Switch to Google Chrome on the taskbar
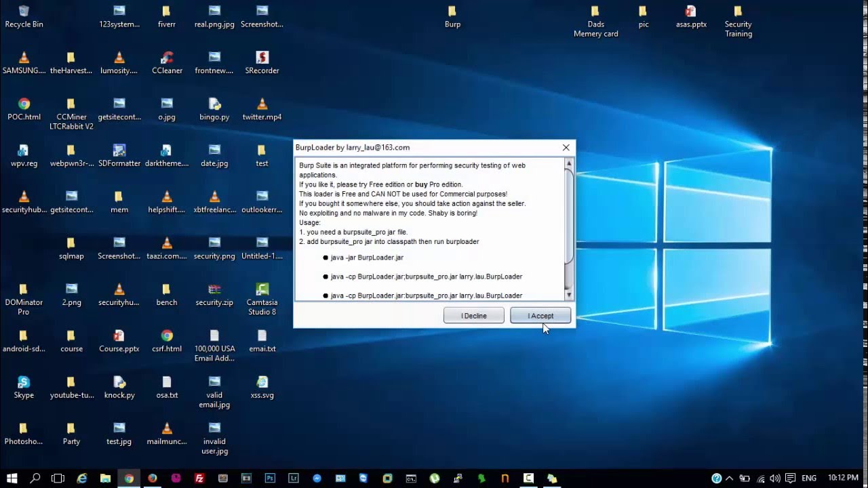This screenshot has height=488, width=868. pyautogui.click(x=129, y=478)
